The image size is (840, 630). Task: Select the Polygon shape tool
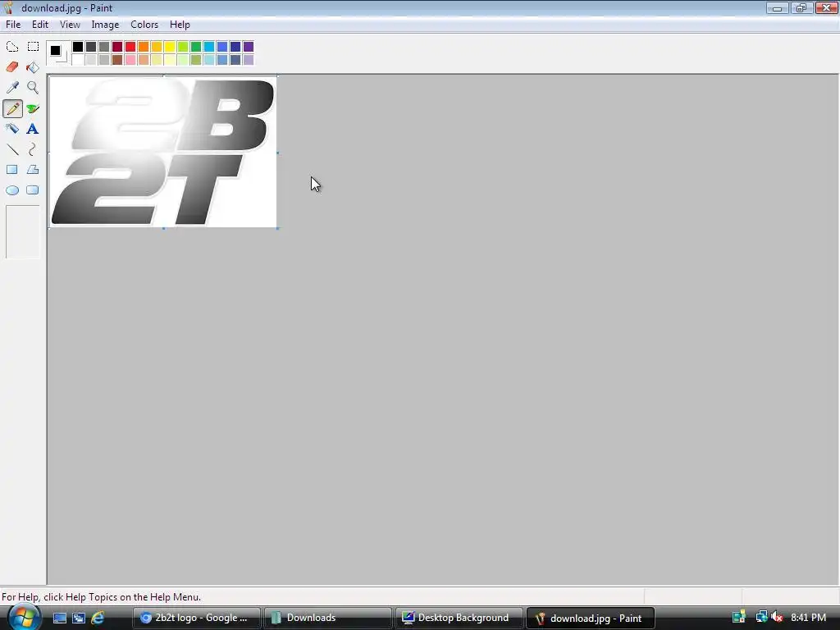point(33,170)
